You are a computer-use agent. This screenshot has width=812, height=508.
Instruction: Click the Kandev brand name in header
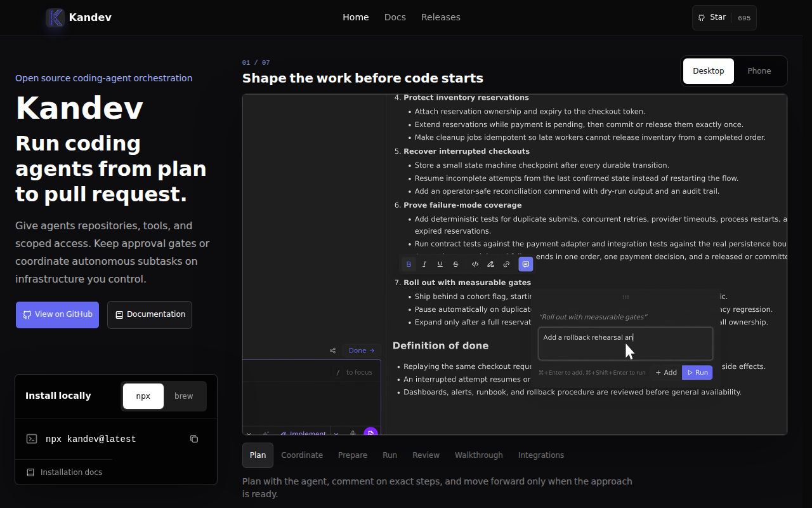pos(90,18)
